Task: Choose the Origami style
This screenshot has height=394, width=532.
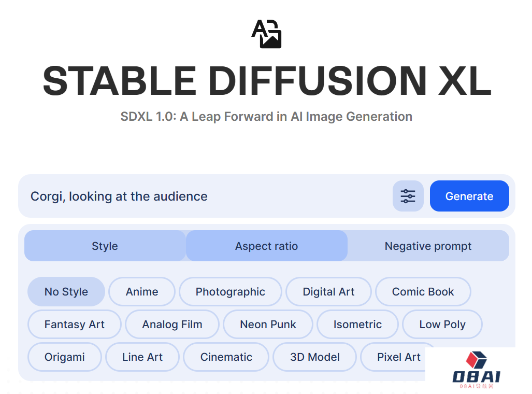Action: coord(64,357)
